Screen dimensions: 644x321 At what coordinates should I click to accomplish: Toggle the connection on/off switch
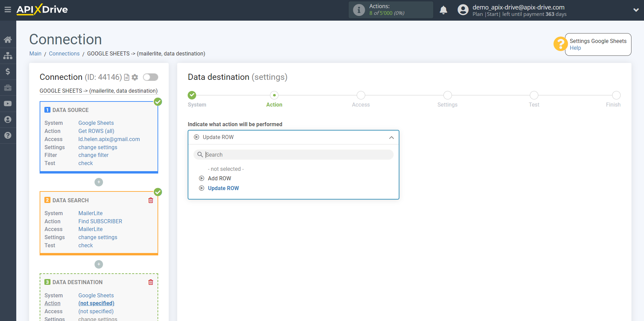pos(150,77)
